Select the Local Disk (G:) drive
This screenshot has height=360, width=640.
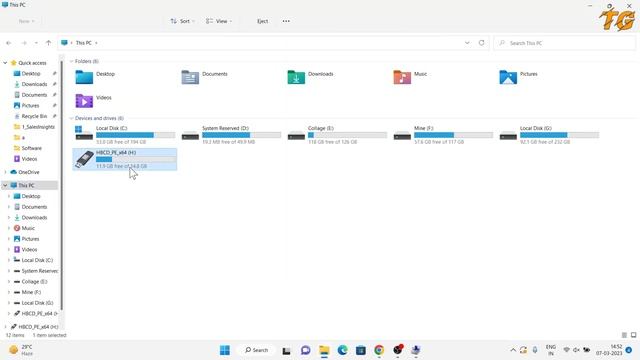pos(549,135)
